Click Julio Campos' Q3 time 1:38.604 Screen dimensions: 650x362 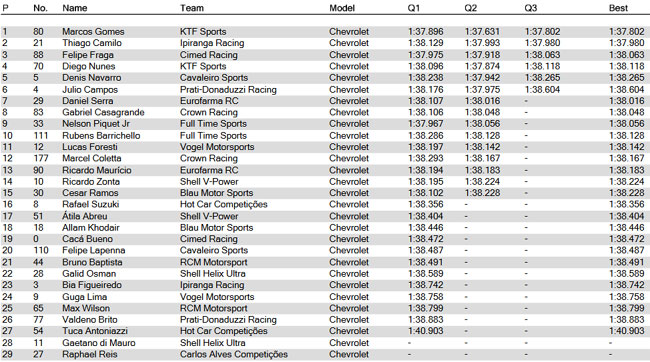(542, 90)
